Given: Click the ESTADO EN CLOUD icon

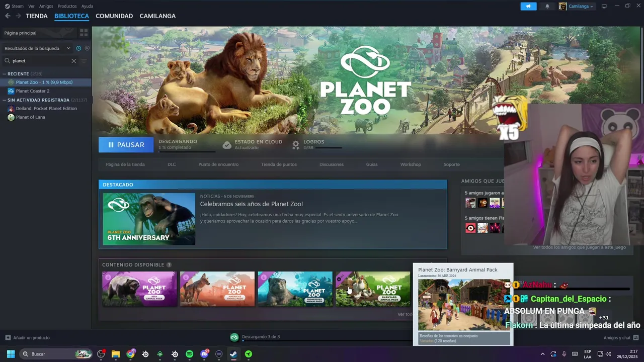Looking at the screenshot, I should tap(227, 145).
